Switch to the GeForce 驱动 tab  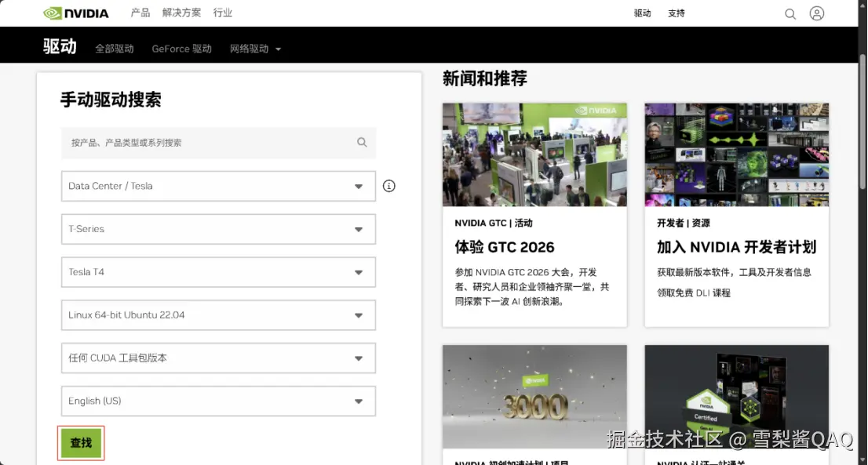pyautogui.click(x=181, y=49)
